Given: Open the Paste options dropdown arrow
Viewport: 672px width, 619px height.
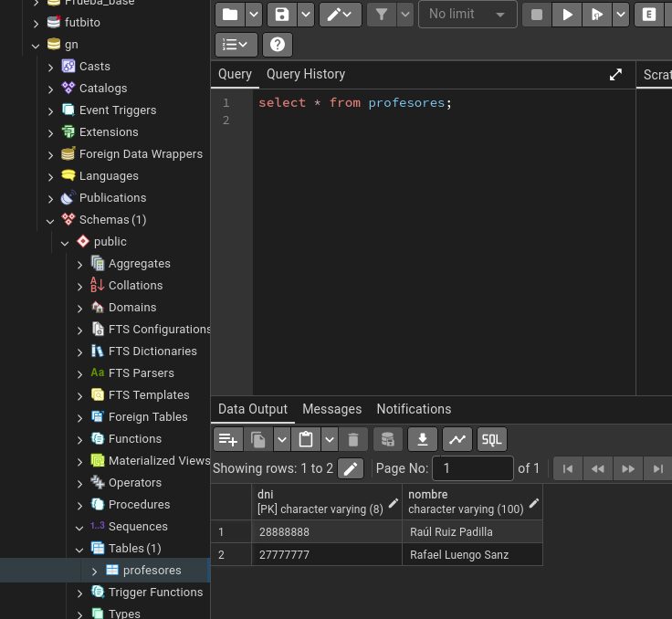Looking at the screenshot, I should pos(330,439).
